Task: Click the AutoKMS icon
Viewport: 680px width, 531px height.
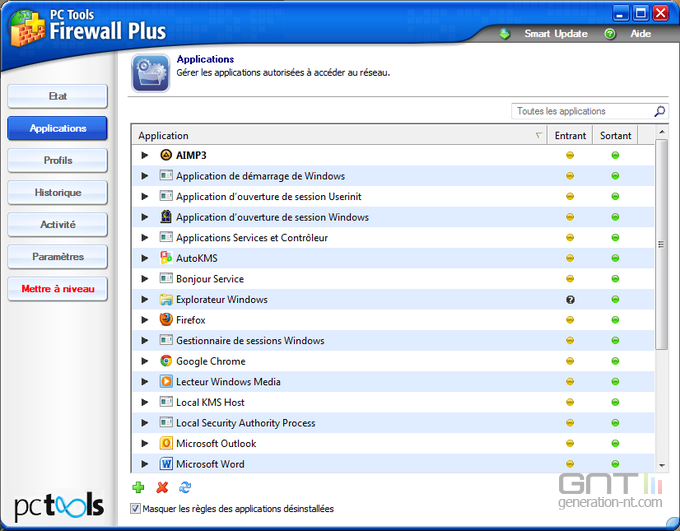Action: click(166, 258)
